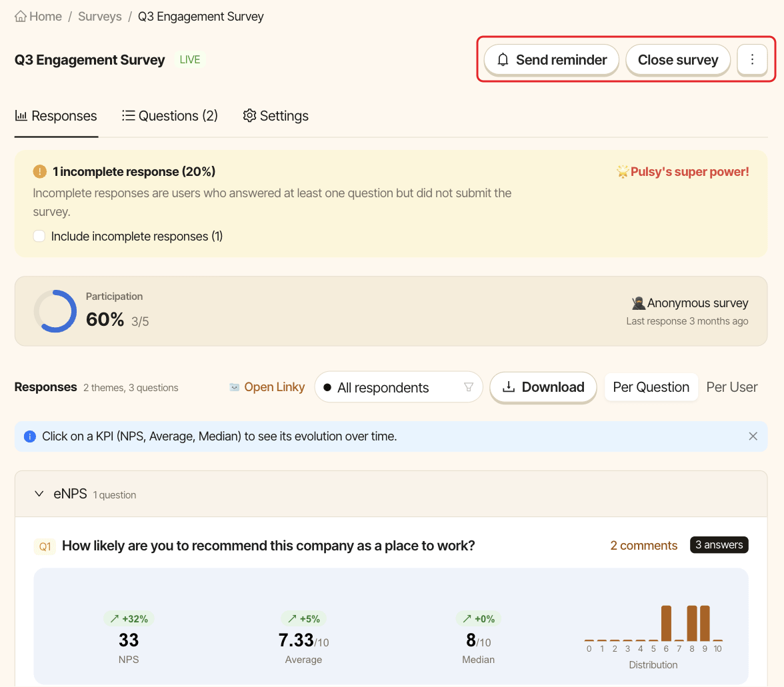Switch to Per User view
Viewport: 784px width, 687px height.
[732, 387]
